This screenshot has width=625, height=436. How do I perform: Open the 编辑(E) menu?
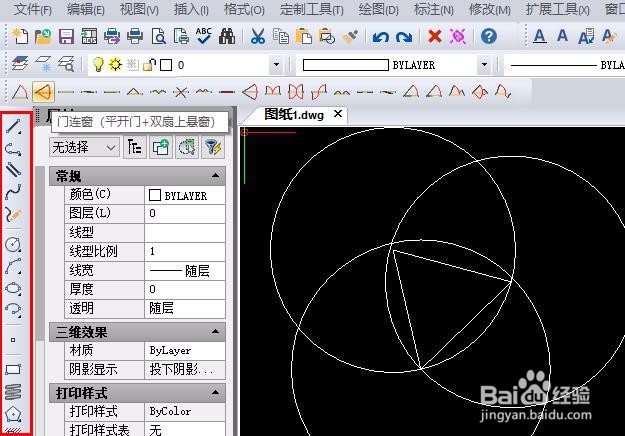[86, 9]
